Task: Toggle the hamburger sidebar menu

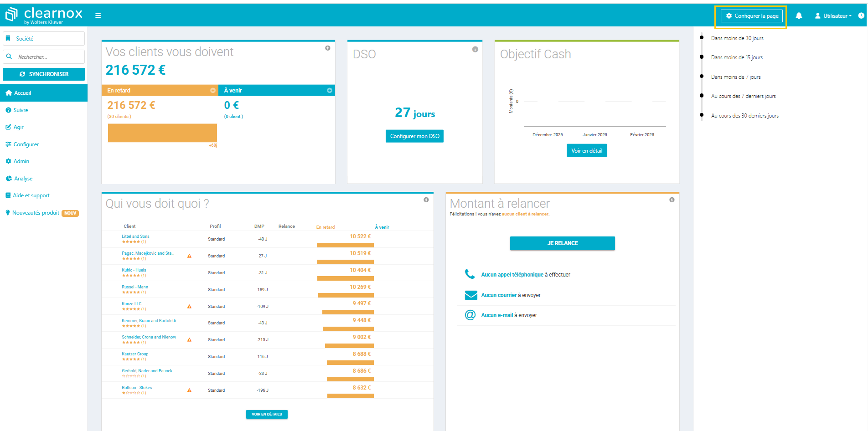Action: (x=98, y=15)
